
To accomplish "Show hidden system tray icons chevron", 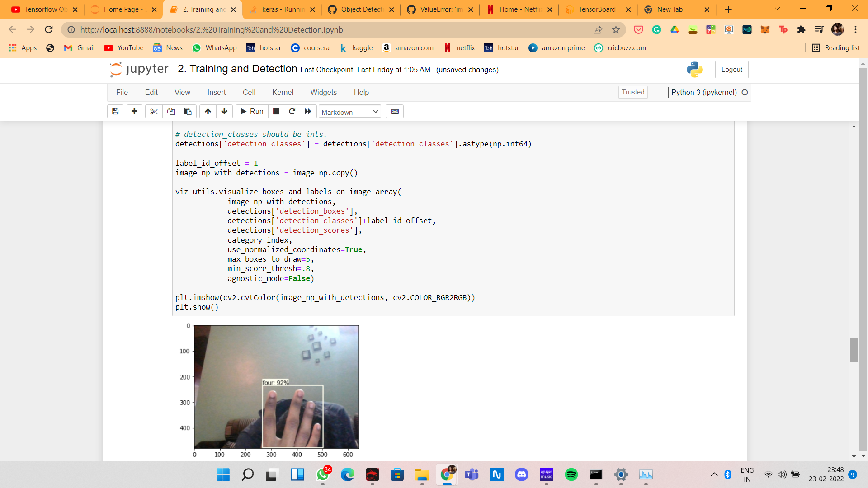I will (x=714, y=474).
